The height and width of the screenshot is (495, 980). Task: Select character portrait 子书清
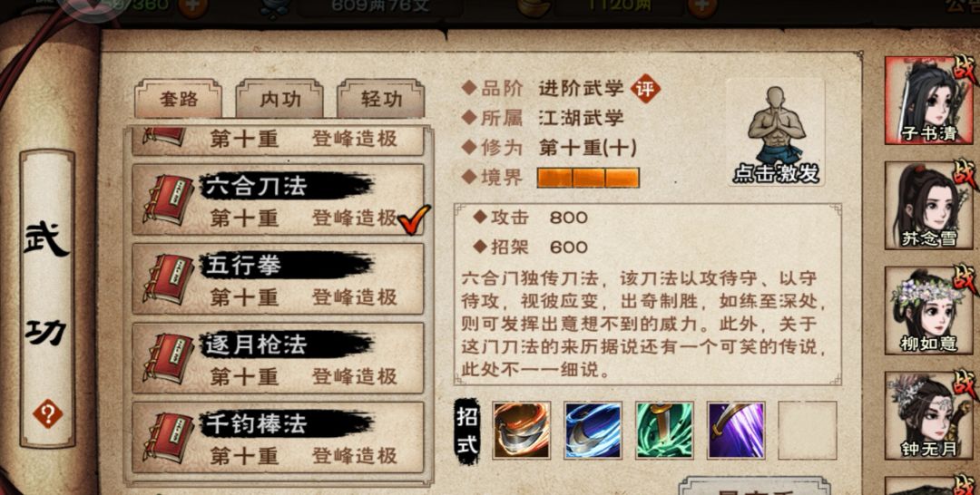click(928, 100)
